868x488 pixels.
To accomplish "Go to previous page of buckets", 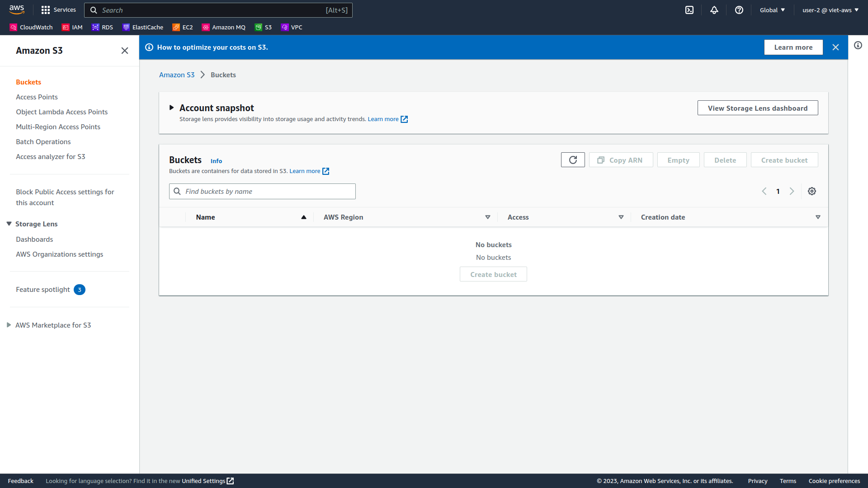I will coord(764,191).
